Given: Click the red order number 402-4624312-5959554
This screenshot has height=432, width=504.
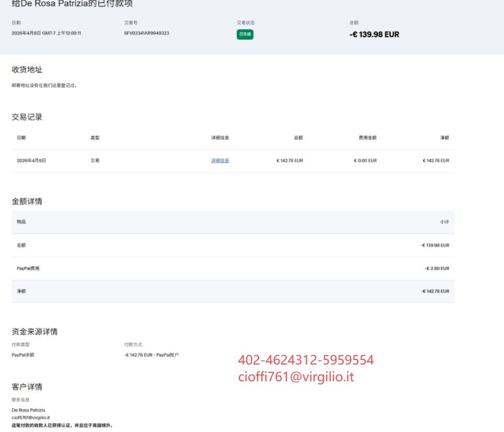Looking at the screenshot, I should (306, 360).
